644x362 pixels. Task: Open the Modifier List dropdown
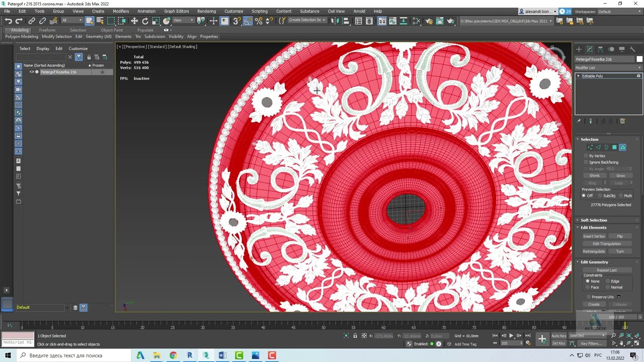[x=608, y=67]
